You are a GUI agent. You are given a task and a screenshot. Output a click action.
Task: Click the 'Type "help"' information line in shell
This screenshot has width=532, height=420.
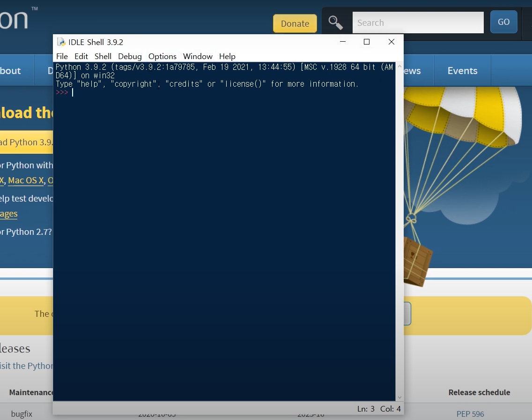click(x=207, y=84)
